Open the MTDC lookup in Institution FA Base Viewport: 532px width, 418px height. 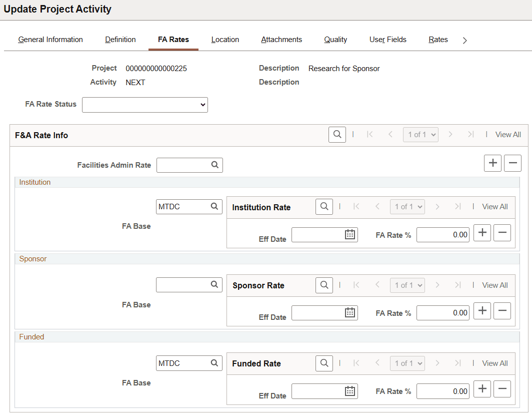tap(215, 206)
